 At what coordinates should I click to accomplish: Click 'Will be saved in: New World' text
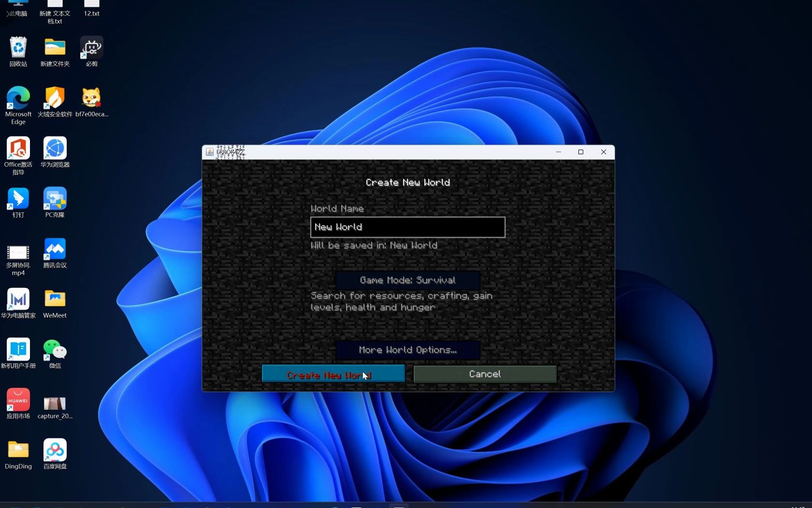pyautogui.click(x=374, y=245)
